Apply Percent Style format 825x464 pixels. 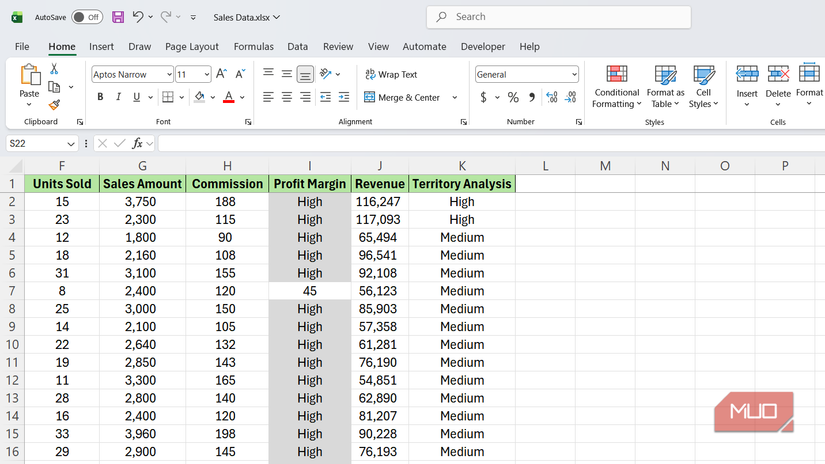(x=513, y=97)
